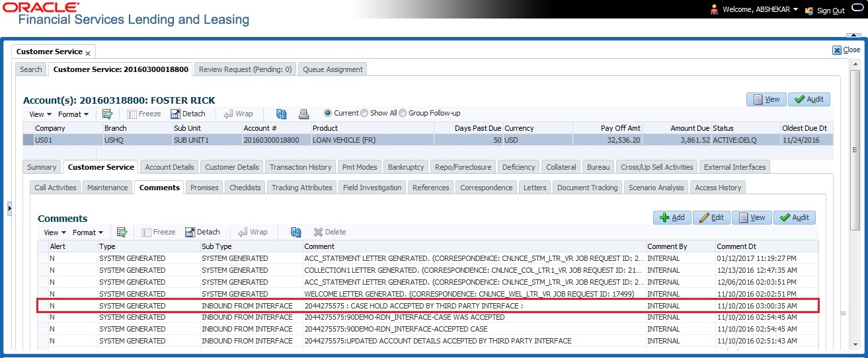The width and height of the screenshot is (868, 358).
Task: Click Query by Example icon in Comments toolbar
Action: 122,232
